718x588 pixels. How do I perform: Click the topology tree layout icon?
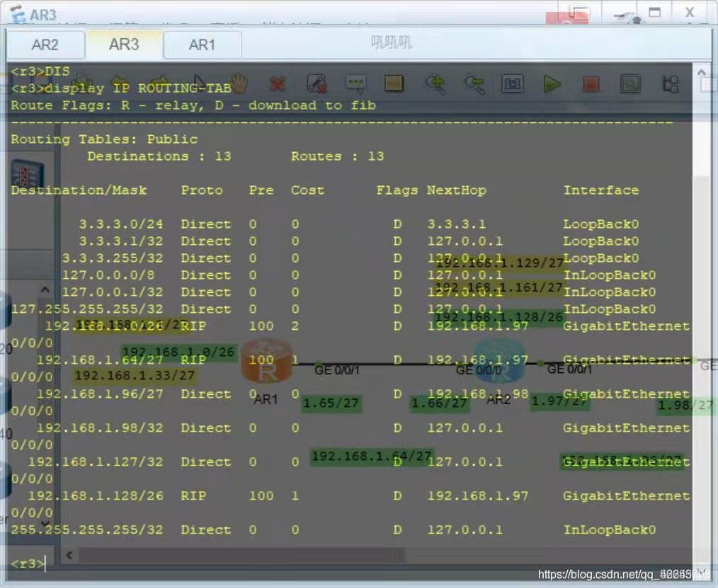tap(671, 83)
